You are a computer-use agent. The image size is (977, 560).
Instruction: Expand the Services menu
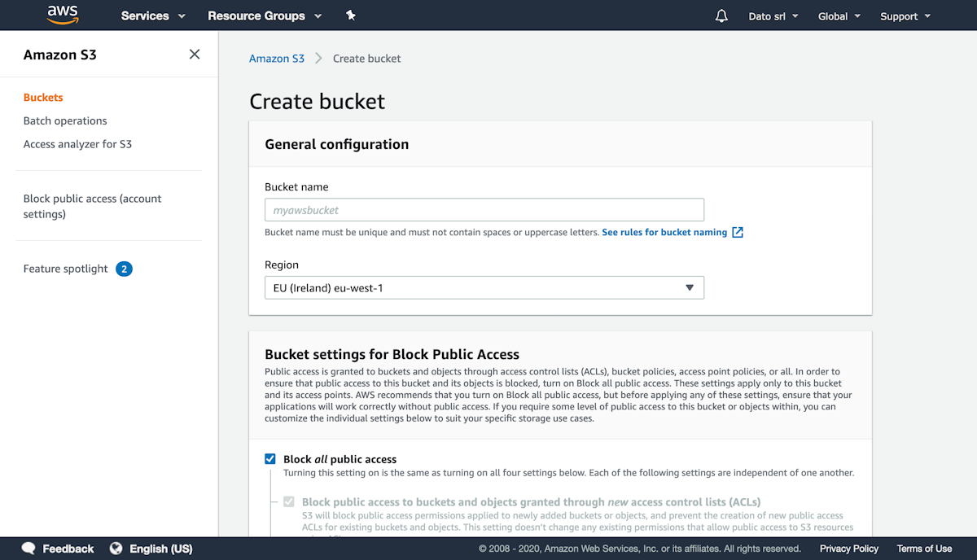point(153,16)
